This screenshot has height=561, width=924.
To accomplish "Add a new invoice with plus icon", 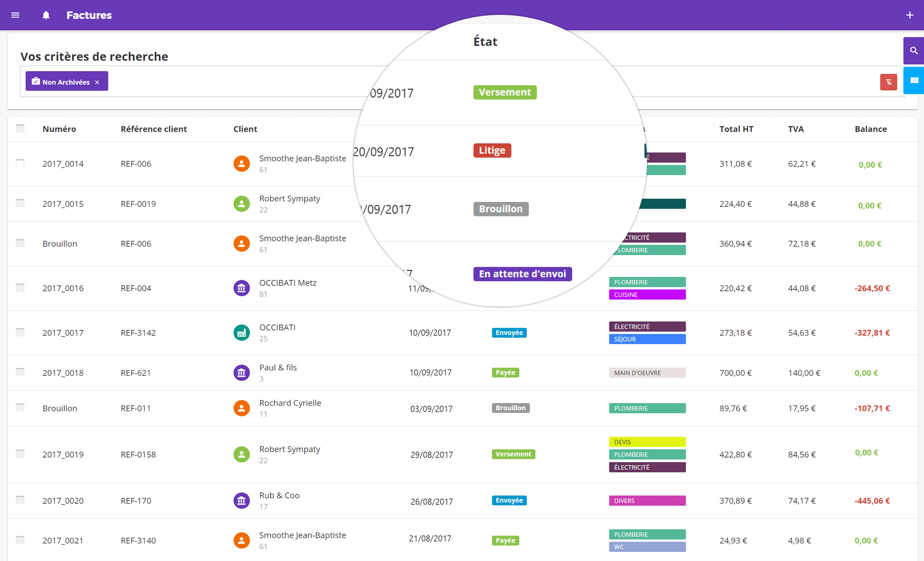I will 909,15.
